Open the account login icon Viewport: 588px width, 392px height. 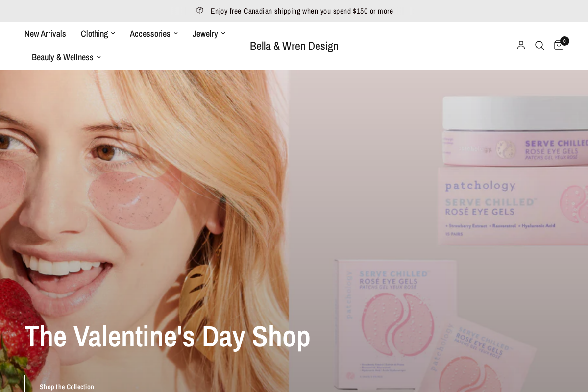coord(521,45)
